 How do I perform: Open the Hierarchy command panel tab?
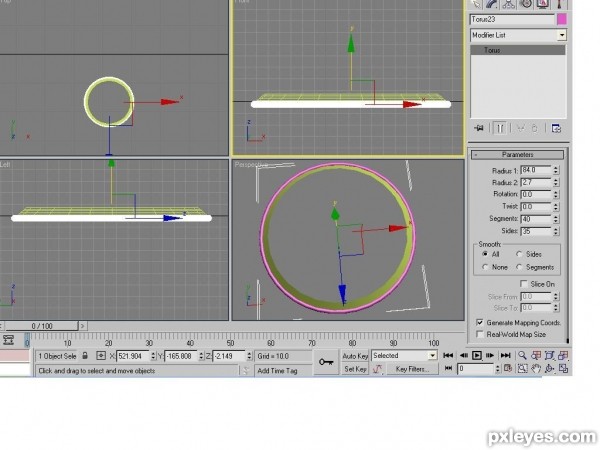pos(509,4)
